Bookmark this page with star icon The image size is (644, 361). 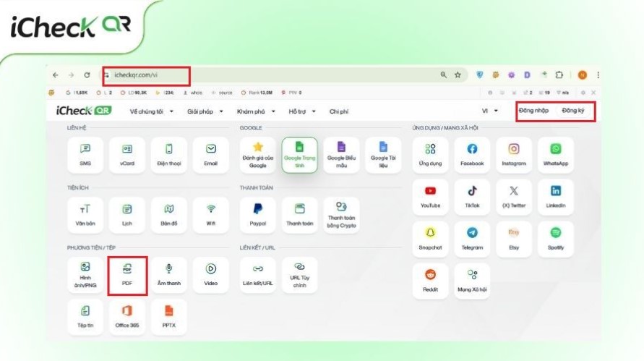pyautogui.click(x=458, y=75)
